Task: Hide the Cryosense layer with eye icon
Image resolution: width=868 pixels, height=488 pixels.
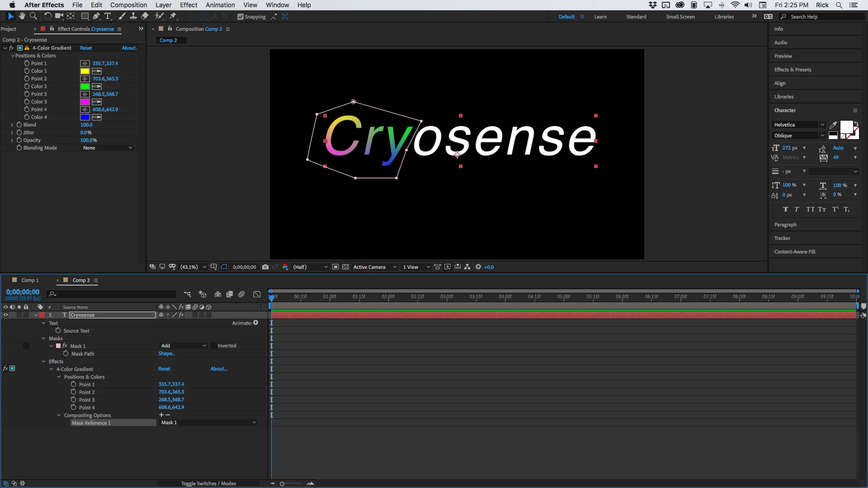Action: click(x=5, y=315)
